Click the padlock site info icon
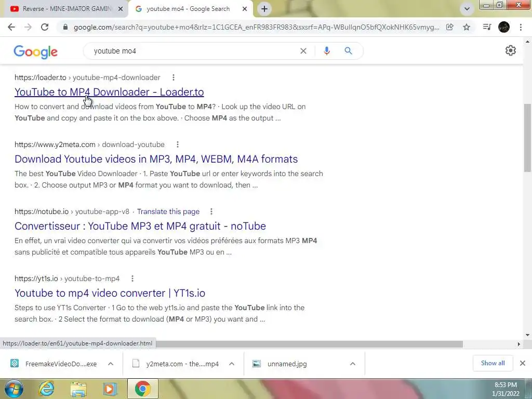532x399 pixels. [65, 27]
